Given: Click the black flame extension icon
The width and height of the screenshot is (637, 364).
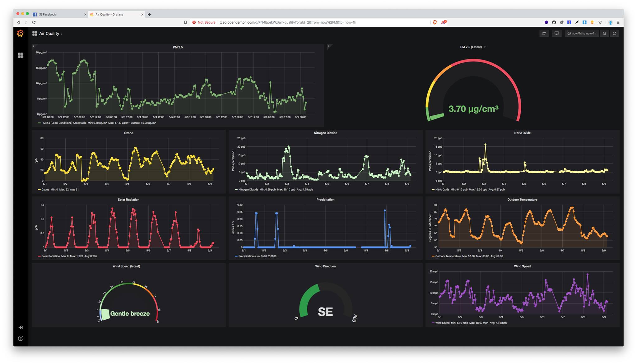Looking at the screenshot, I should 554,22.
